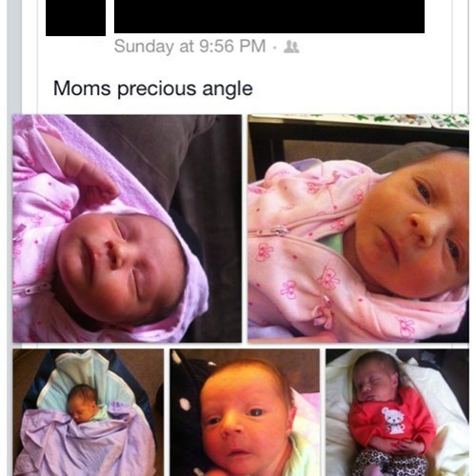The width and height of the screenshot is (476, 476).
Task: View the photo of baby with leopard print pants
Action: coord(397,412)
